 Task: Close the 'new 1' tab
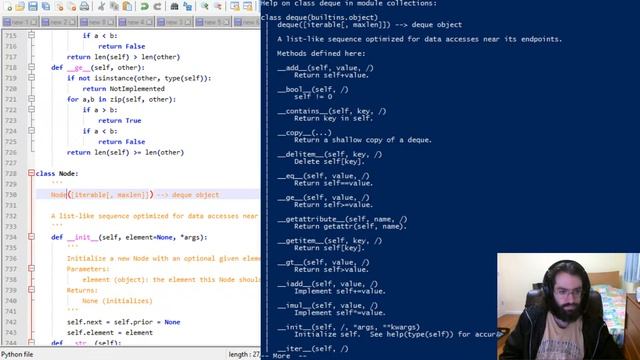[34, 21]
